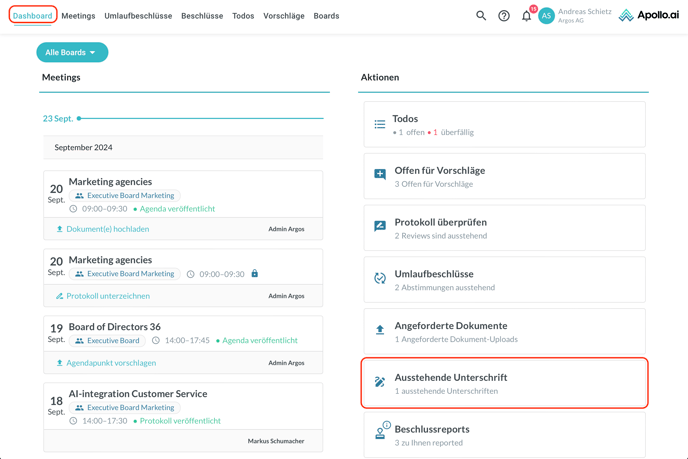Screen dimensions: 688x459
Task: Expand the Alle Boards dropdown
Action: click(x=72, y=52)
